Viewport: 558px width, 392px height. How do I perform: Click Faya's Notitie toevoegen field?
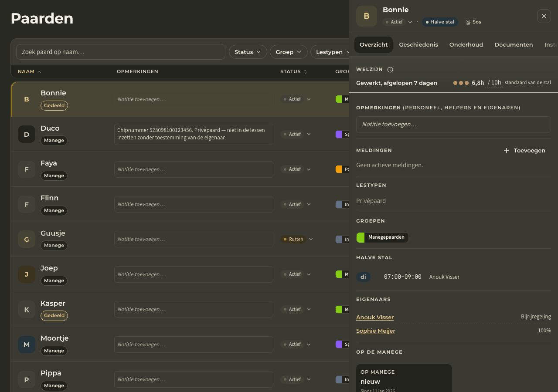click(x=194, y=169)
